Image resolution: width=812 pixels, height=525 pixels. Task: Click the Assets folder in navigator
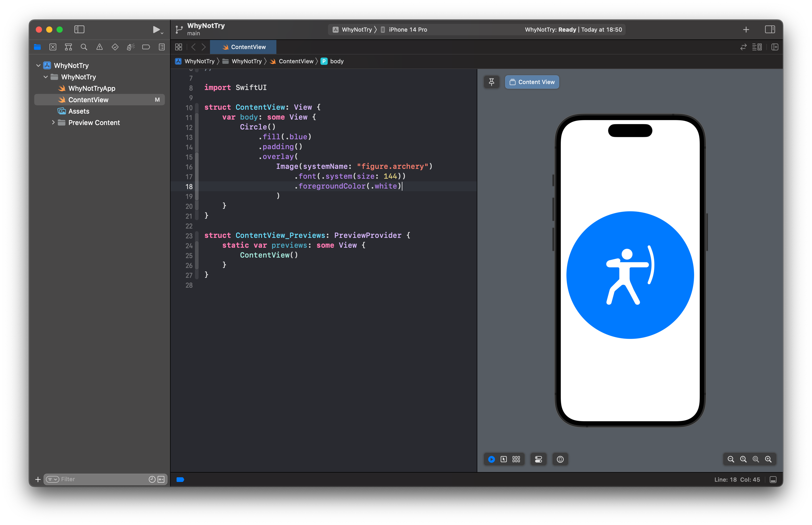[x=79, y=111]
